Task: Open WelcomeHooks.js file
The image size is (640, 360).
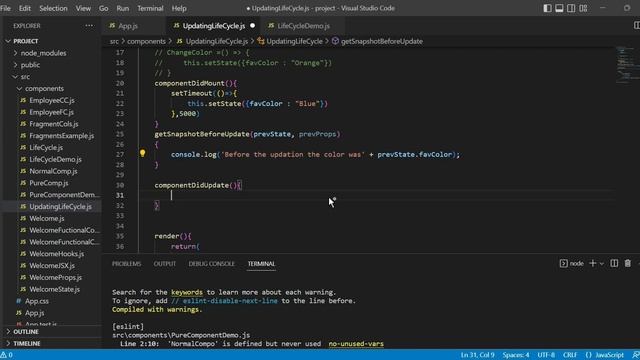Action: (56, 254)
